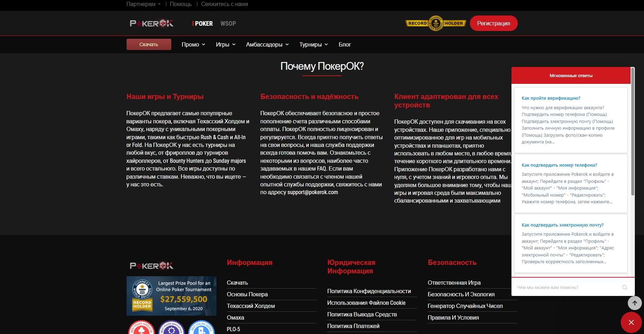Click the Почему ПокерОК? title
This screenshot has width=644, height=334.
322,66
